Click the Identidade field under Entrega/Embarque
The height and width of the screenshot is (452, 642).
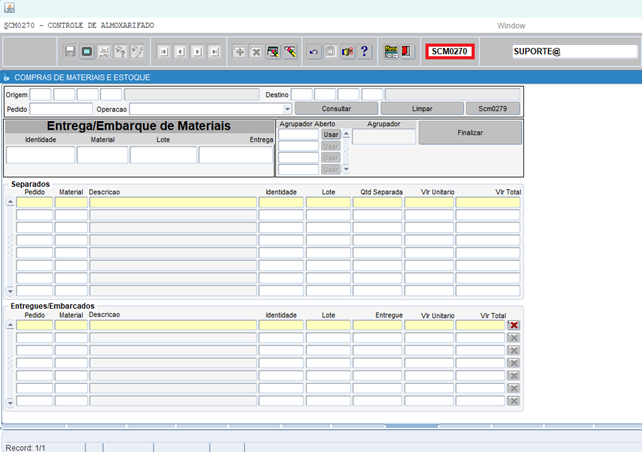pos(41,155)
